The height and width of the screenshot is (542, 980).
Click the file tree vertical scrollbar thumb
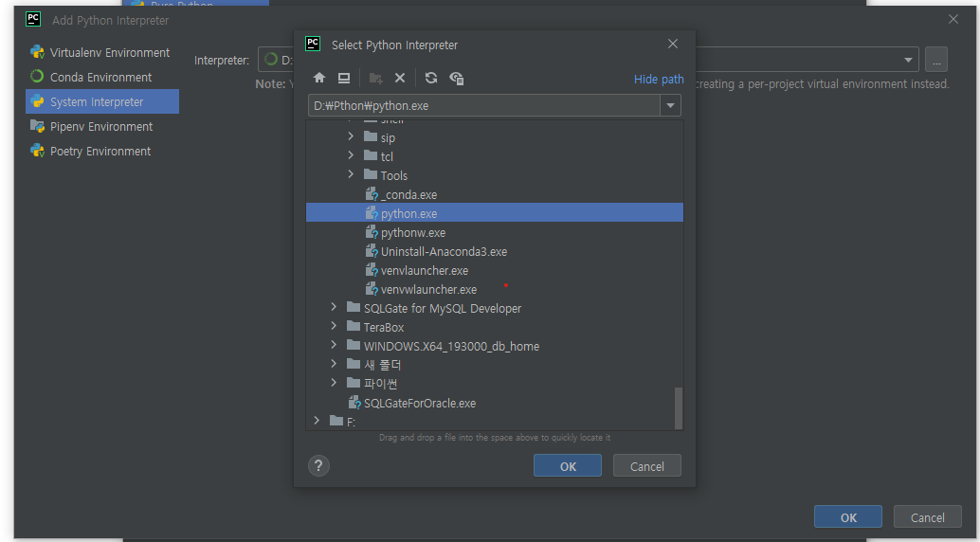pos(679,407)
